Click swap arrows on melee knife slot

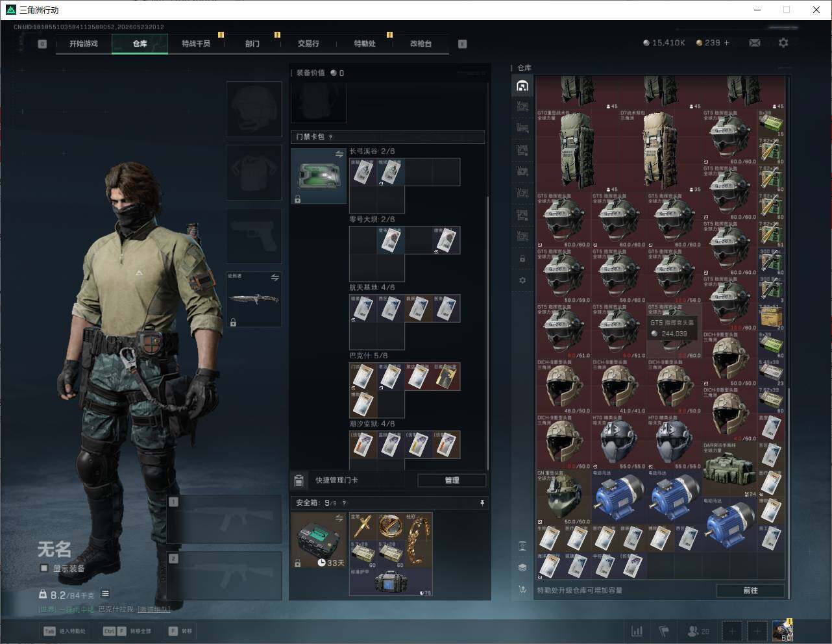coord(275,277)
